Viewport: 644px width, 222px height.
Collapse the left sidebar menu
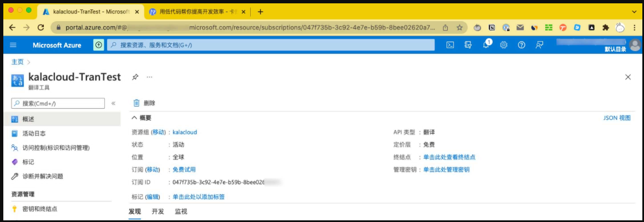(113, 103)
